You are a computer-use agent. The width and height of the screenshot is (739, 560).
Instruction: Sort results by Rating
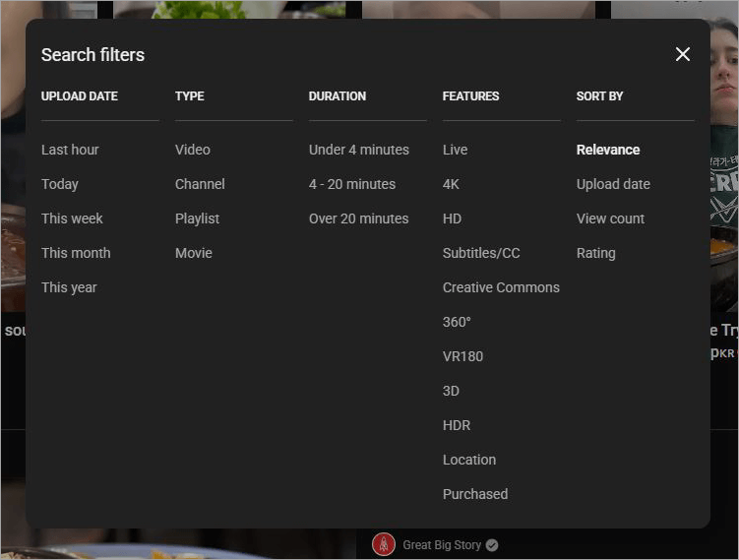tap(595, 253)
